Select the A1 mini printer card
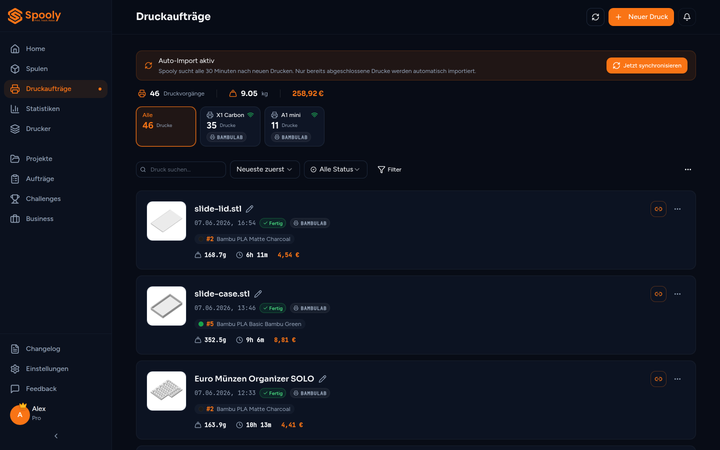The width and height of the screenshot is (720, 450). click(294, 126)
